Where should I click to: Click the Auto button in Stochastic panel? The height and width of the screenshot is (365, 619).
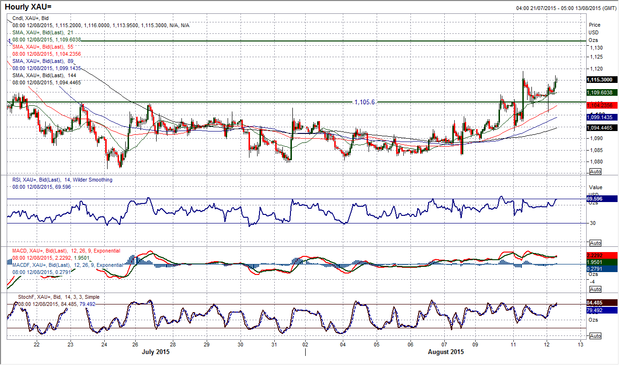(x=595, y=336)
